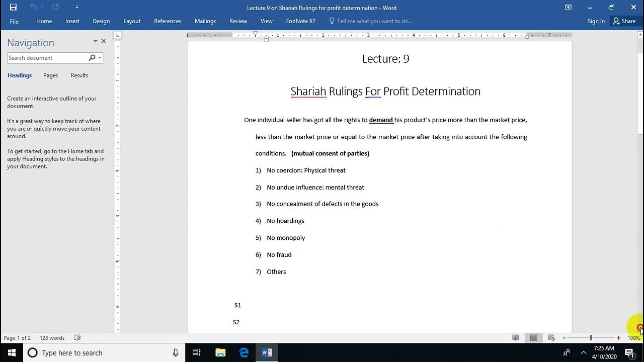Screen dimensions: 644x362
Task: Click the Undo arrow in the quick access toolbar
Action: [x=33, y=7]
